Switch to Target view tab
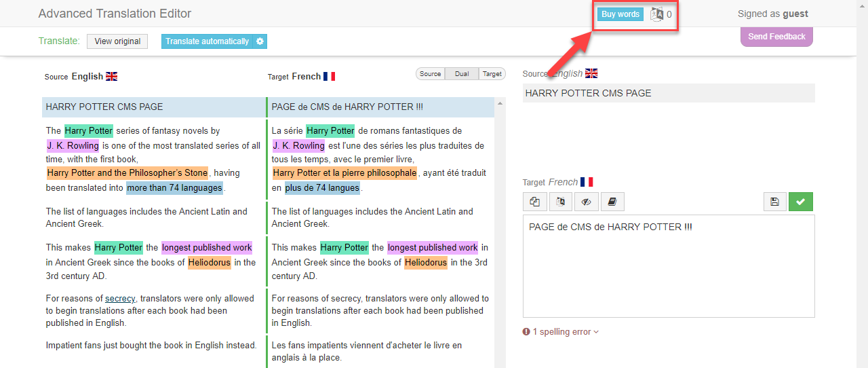Image resolution: width=868 pixels, height=368 pixels. click(492, 74)
